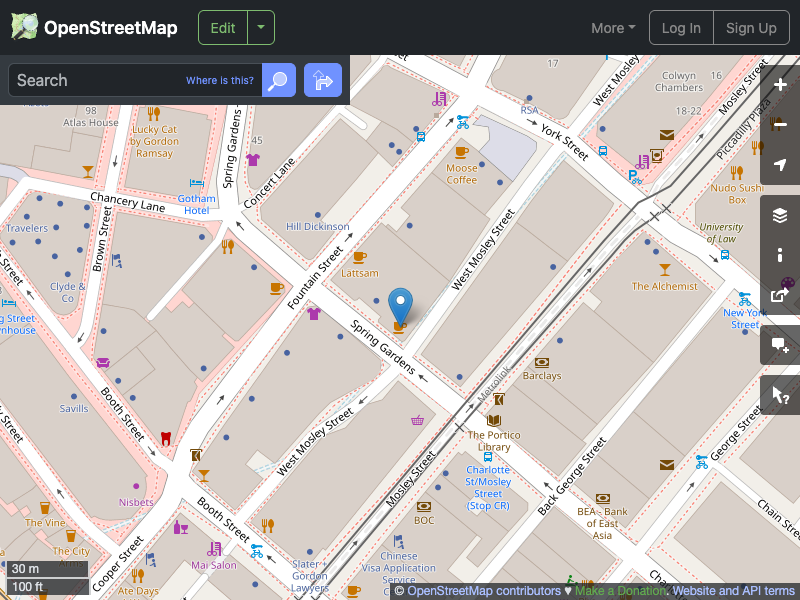Zoom out with the minus icon
Image resolution: width=800 pixels, height=600 pixels.
pyautogui.click(x=780, y=125)
